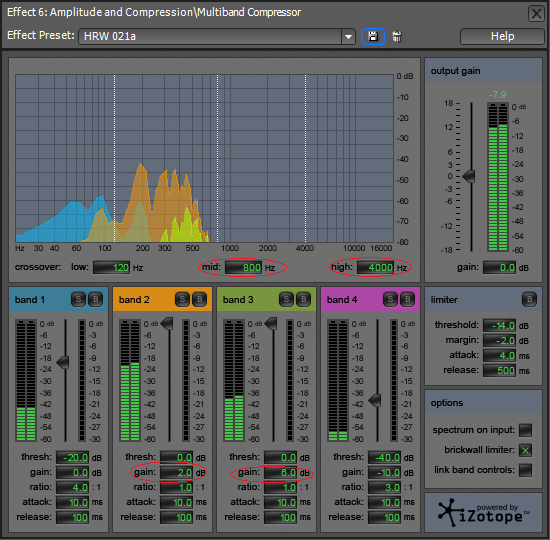Bypass band 2
The image size is (550, 540).
[x=200, y=299]
